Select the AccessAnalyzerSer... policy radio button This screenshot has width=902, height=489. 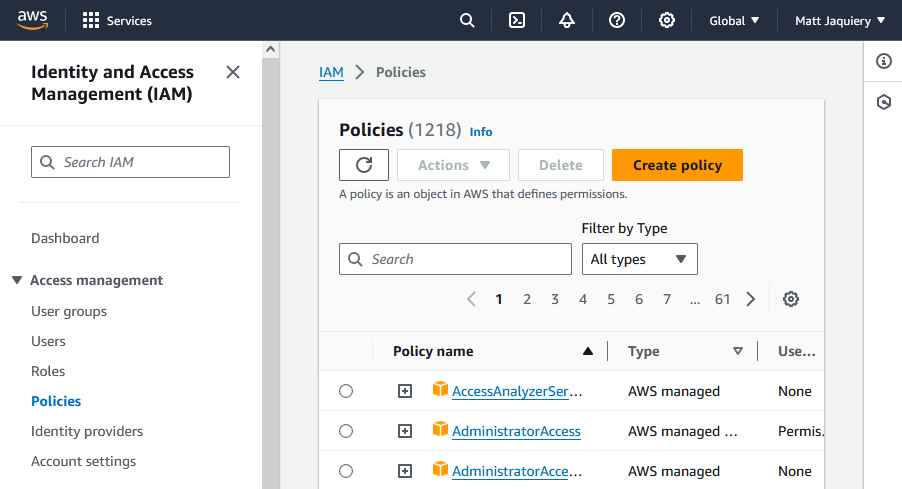pos(346,391)
